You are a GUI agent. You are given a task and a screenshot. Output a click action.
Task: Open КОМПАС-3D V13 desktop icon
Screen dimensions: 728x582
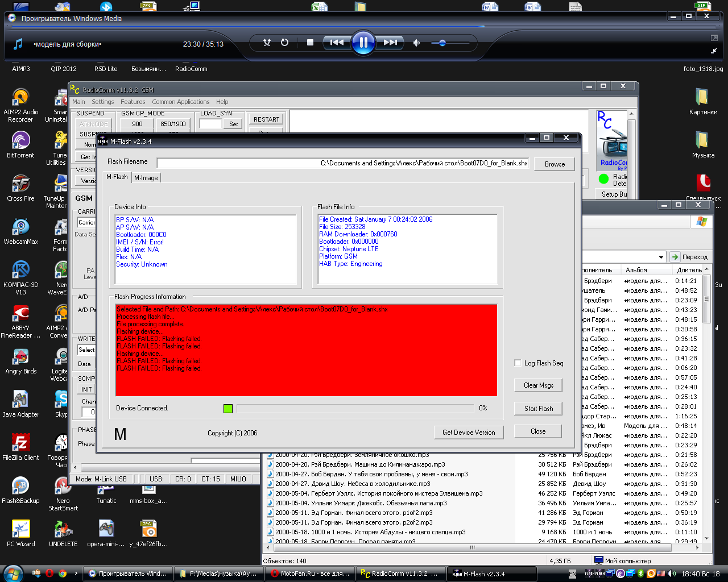point(20,278)
